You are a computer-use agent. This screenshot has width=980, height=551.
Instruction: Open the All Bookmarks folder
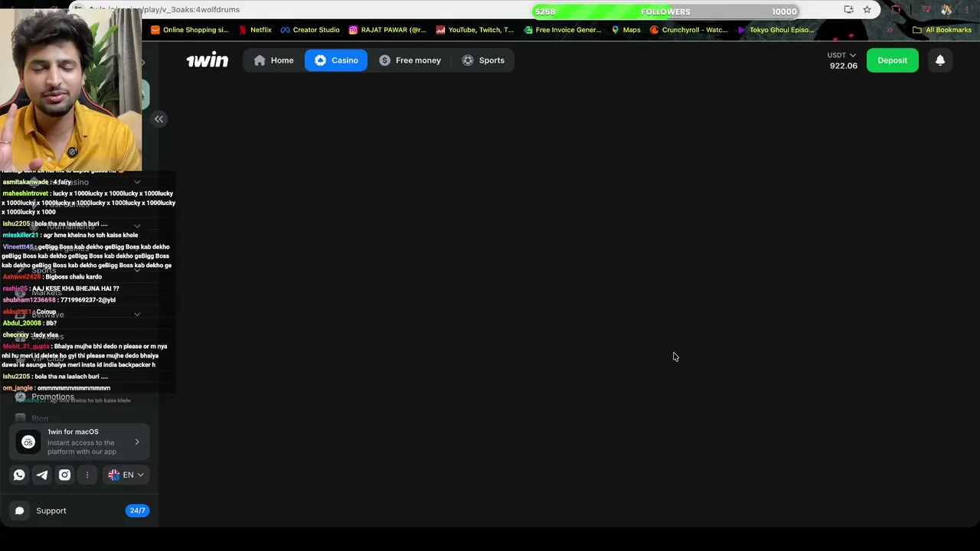942,30
